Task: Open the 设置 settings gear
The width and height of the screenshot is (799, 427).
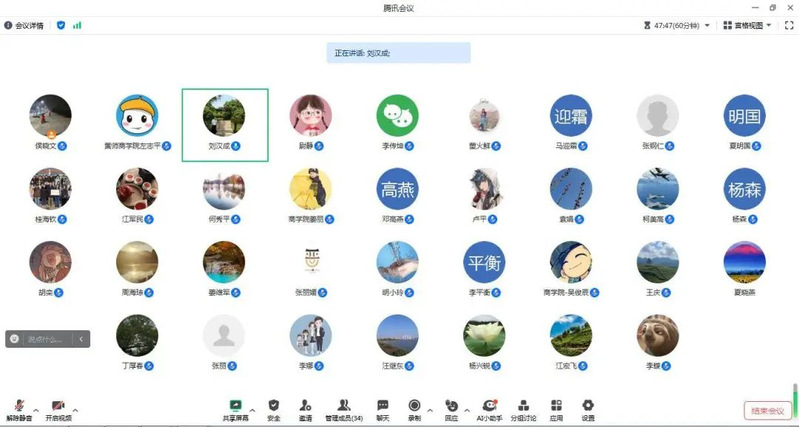Action: point(587,408)
